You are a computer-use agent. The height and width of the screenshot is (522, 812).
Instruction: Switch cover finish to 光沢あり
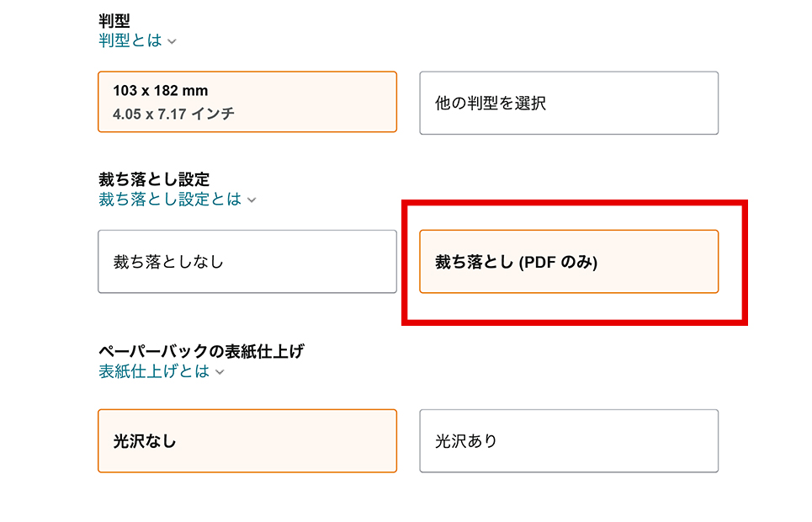tap(569, 440)
